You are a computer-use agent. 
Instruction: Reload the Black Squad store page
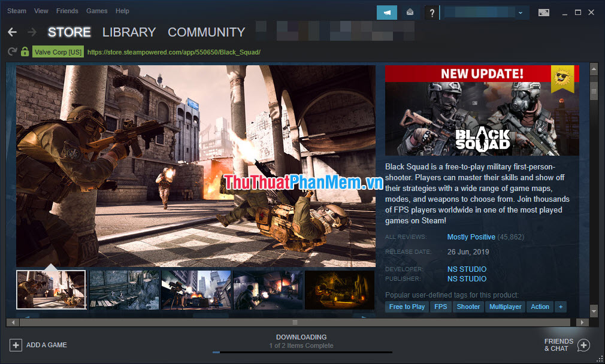[x=11, y=52]
